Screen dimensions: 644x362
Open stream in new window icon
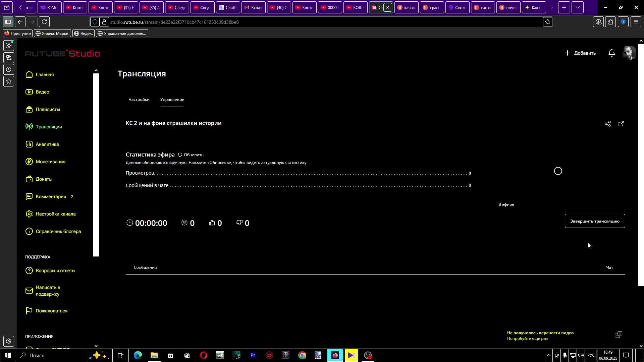click(x=621, y=124)
